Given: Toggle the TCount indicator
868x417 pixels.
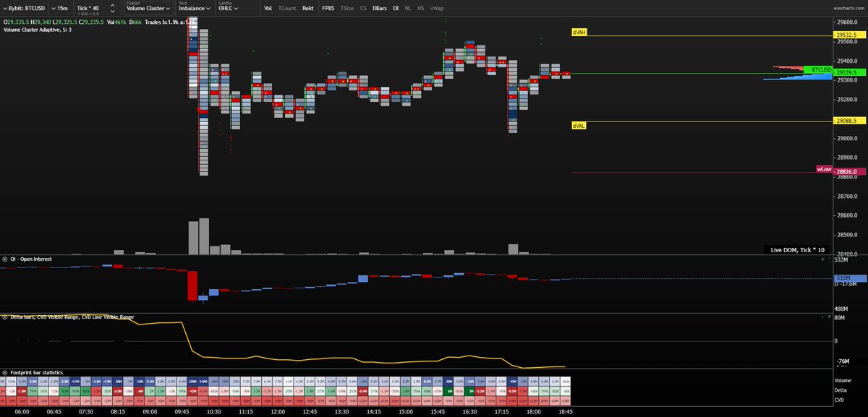Looking at the screenshot, I should (x=286, y=7).
